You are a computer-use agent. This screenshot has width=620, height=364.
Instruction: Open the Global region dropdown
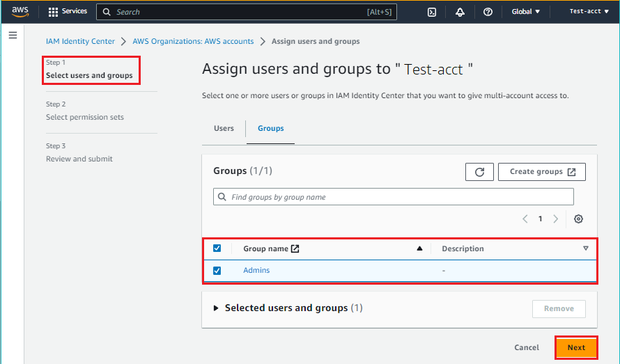click(x=525, y=11)
